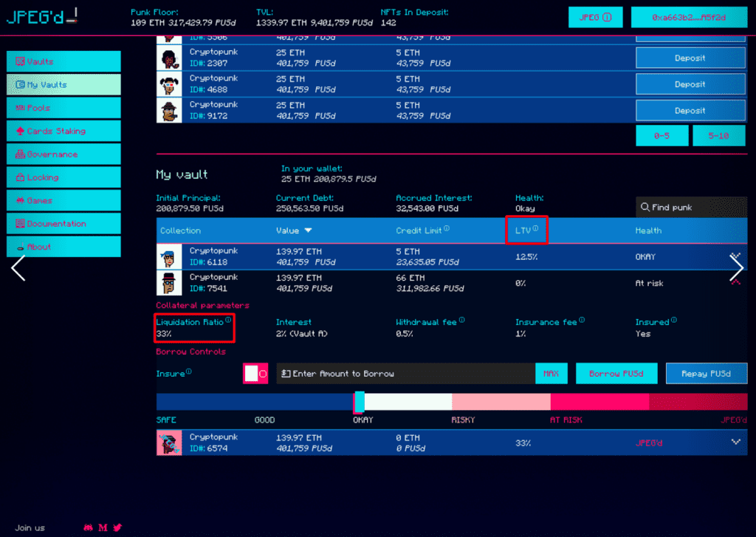Open Governance from sidebar
Viewport: 756px width, 537px height.
pyautogui.click(x=63, y=154)
